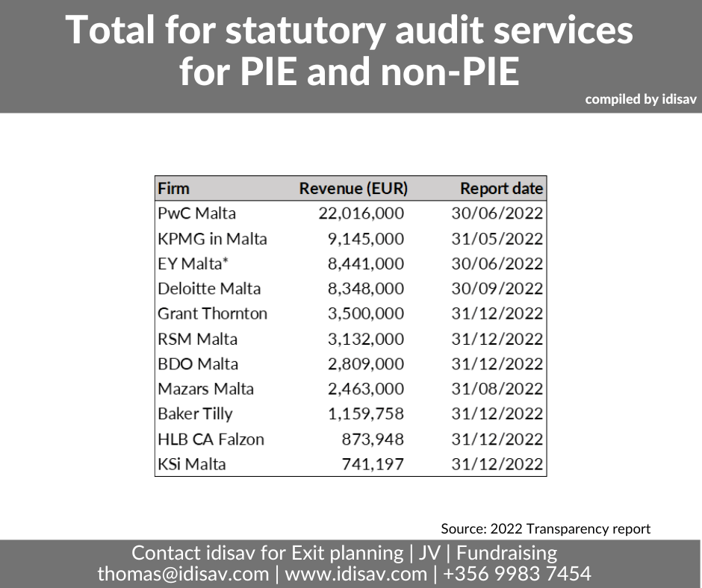The image size is (702, 588).
Task: Select the KSi Malta firm cell
Action: [192, 464]
